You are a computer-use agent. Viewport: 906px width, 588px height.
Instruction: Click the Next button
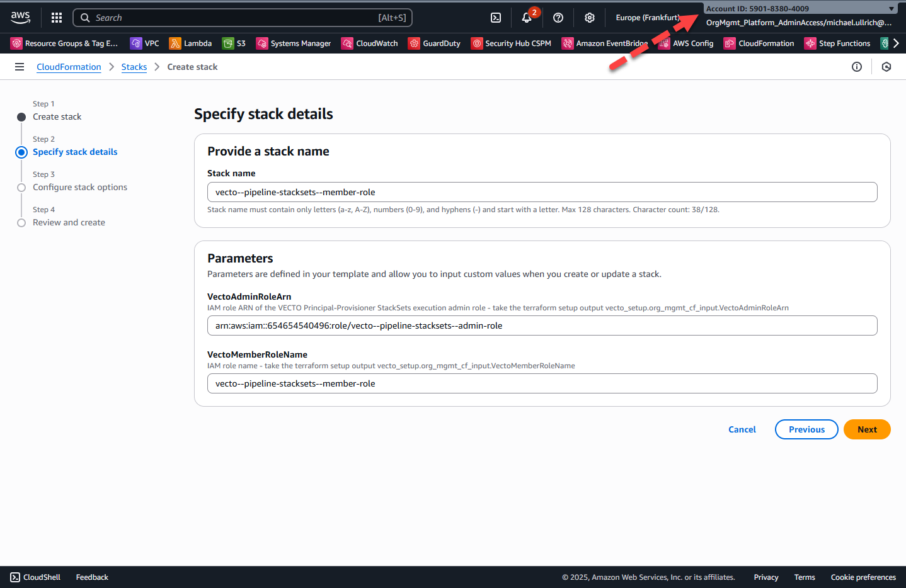[867, 429]
